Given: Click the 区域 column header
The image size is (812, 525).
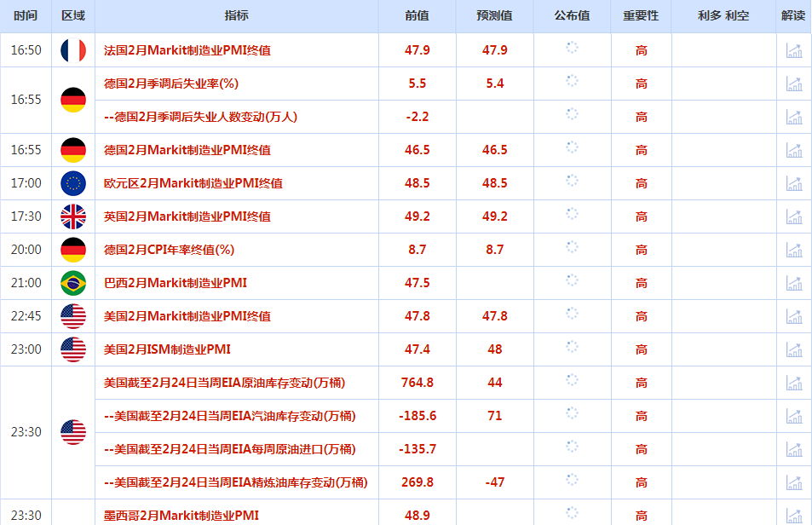Looking at the screenshot, I should 73,15.
